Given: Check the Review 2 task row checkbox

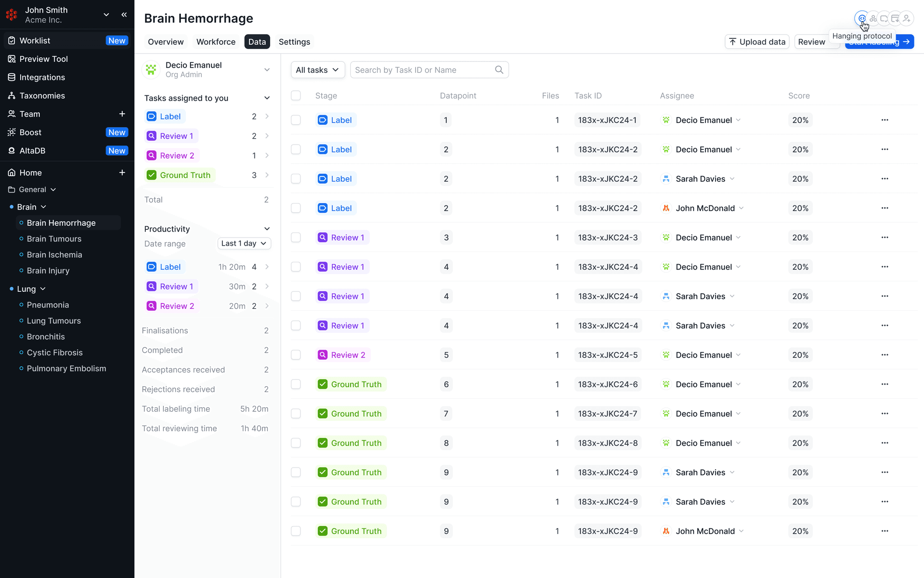Looking at the screenshot, I should point(296,355).
